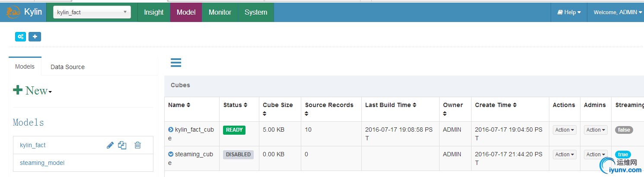Image resolution: width=644 pixels, height=177 pixels.
Task: Click the green plus New icon
Action: [x=18, y=90]
